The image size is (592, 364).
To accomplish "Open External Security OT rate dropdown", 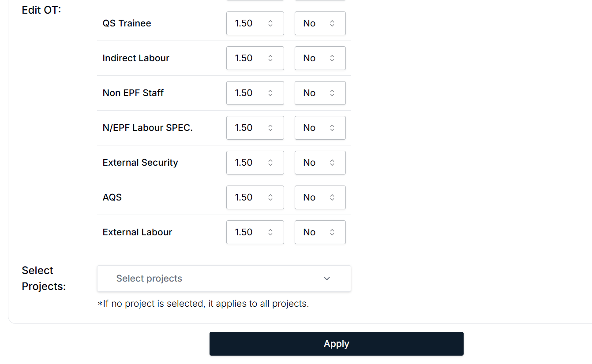I will (x=255, y=163).
